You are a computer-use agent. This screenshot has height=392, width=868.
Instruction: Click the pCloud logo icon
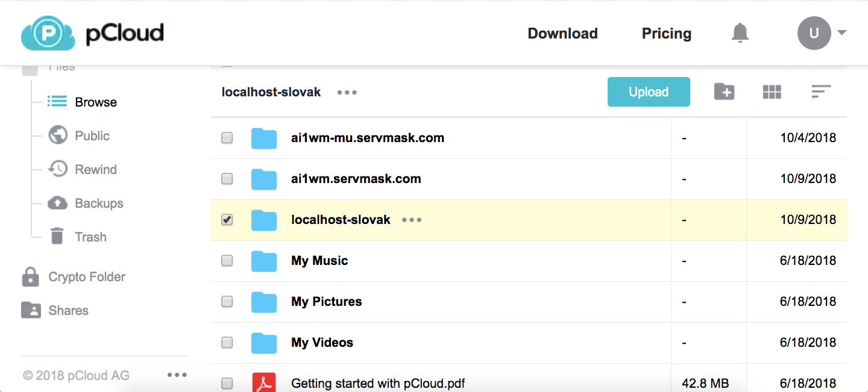48,33
